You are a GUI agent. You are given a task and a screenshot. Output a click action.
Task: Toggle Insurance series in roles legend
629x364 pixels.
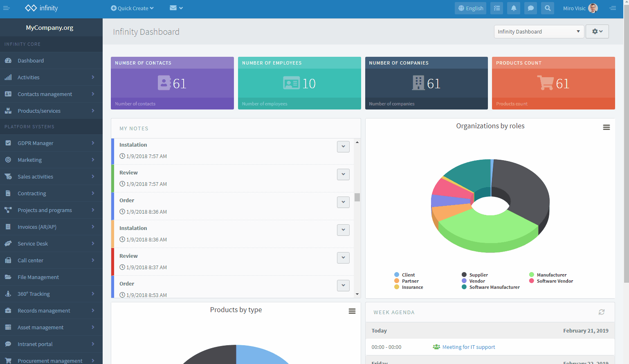[x=409, y=287]
